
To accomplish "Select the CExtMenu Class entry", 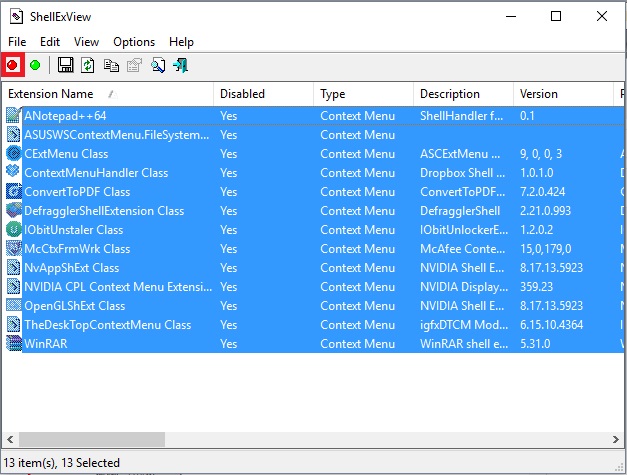I will [66, 154].
